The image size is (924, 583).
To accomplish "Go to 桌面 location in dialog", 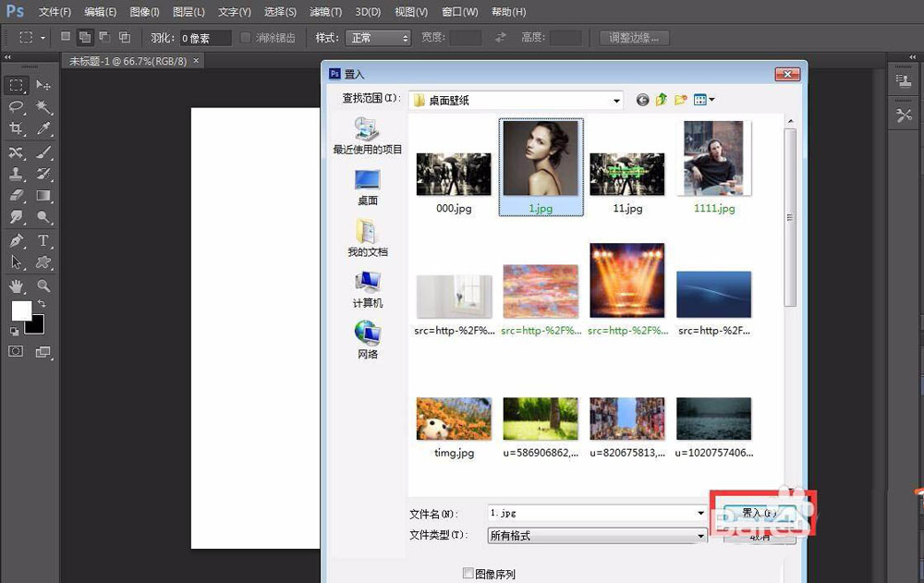I will point(367,188).
